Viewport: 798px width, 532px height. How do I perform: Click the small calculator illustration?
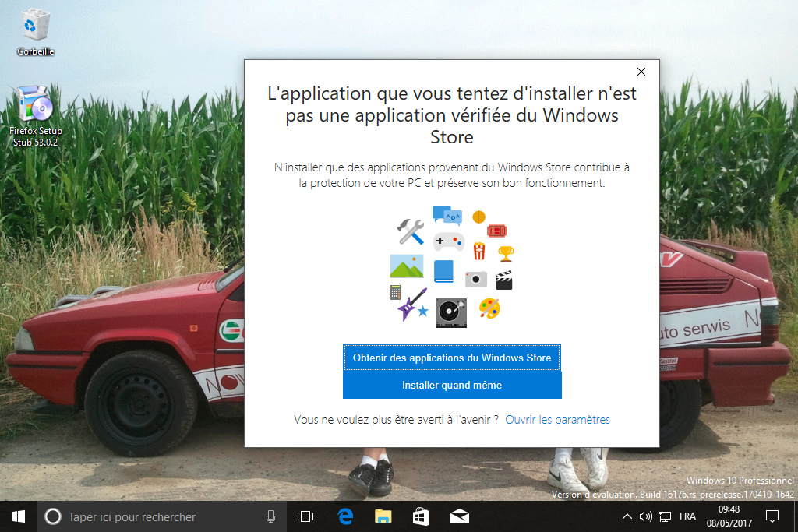[395, 292]
